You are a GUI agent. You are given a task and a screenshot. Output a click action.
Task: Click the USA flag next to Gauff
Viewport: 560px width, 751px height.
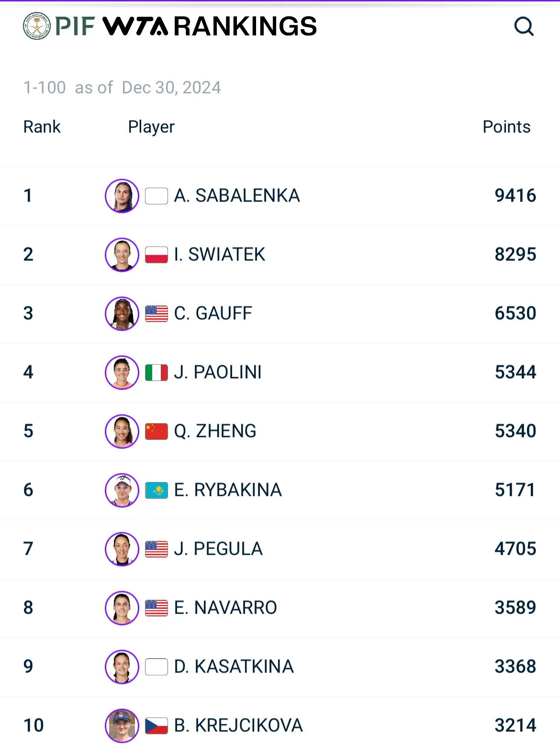click(x=157, y=314)
